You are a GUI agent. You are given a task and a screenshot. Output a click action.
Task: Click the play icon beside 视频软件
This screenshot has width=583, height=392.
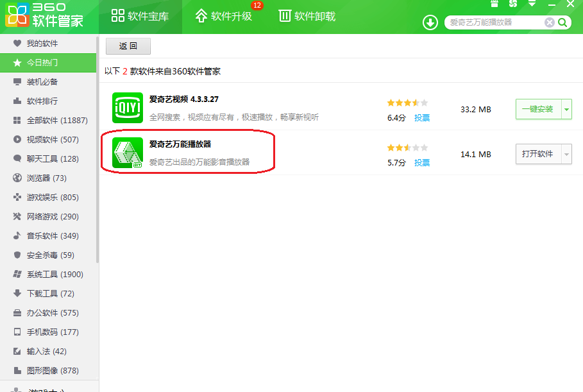(x=17, y=139)
